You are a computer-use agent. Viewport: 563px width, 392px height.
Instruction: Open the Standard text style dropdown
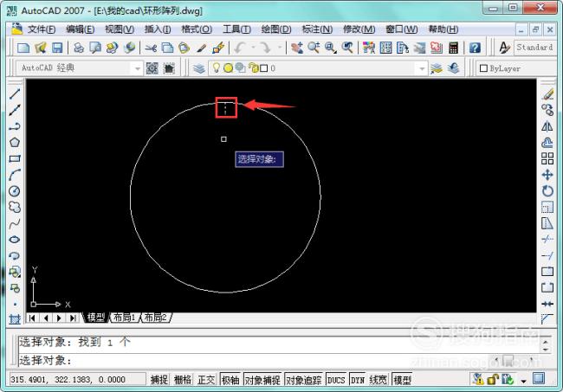[536, 48]
